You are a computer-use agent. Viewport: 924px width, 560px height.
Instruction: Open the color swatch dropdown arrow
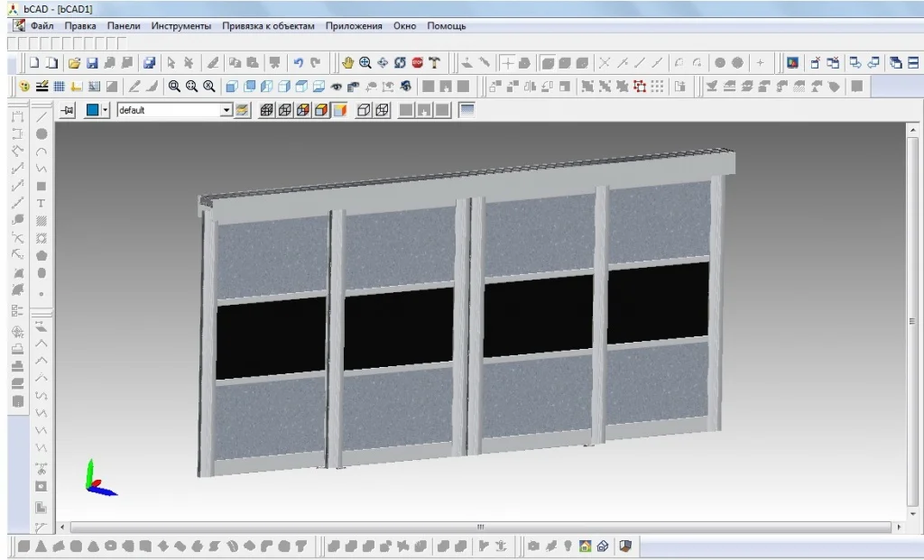(106, 110)
